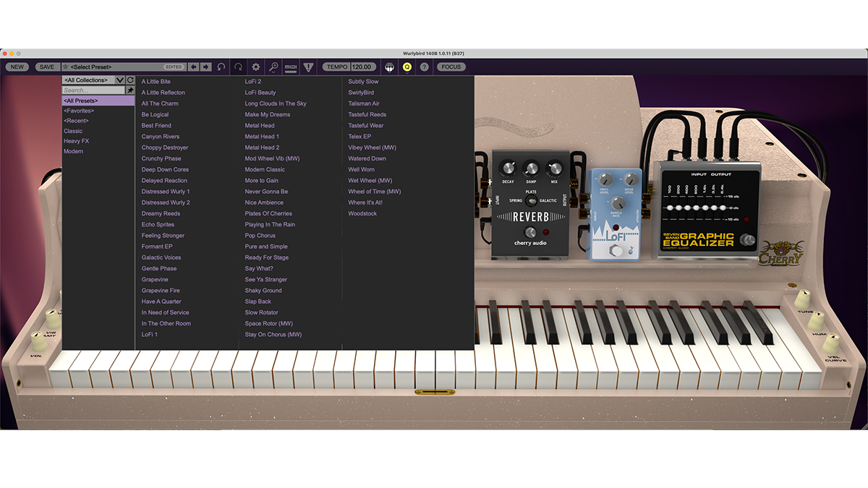Click the Redo arrow icon
This screenshot has width=868, height=488.
[238, 67]
